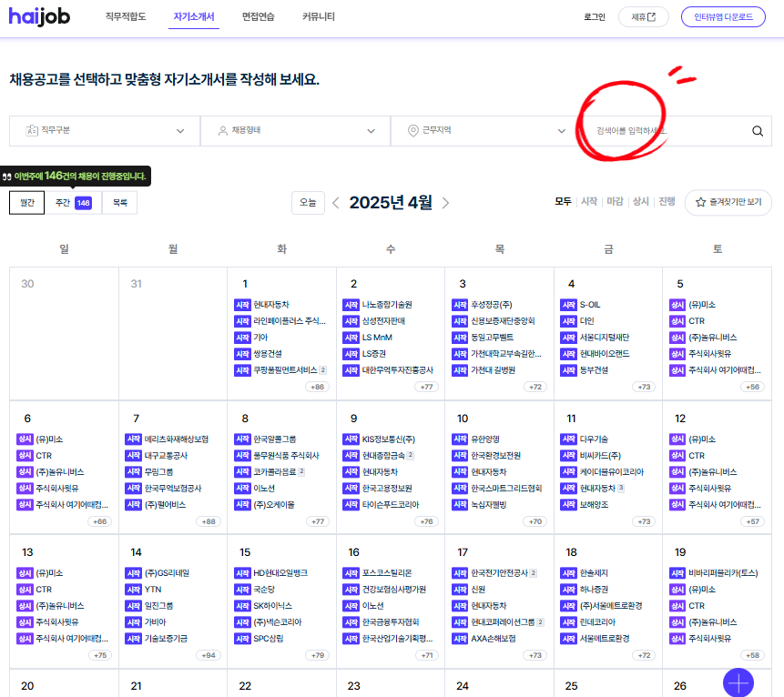Expand +94 more postings on April 14
The image size is (784, 697).
(x=209, y=655)
